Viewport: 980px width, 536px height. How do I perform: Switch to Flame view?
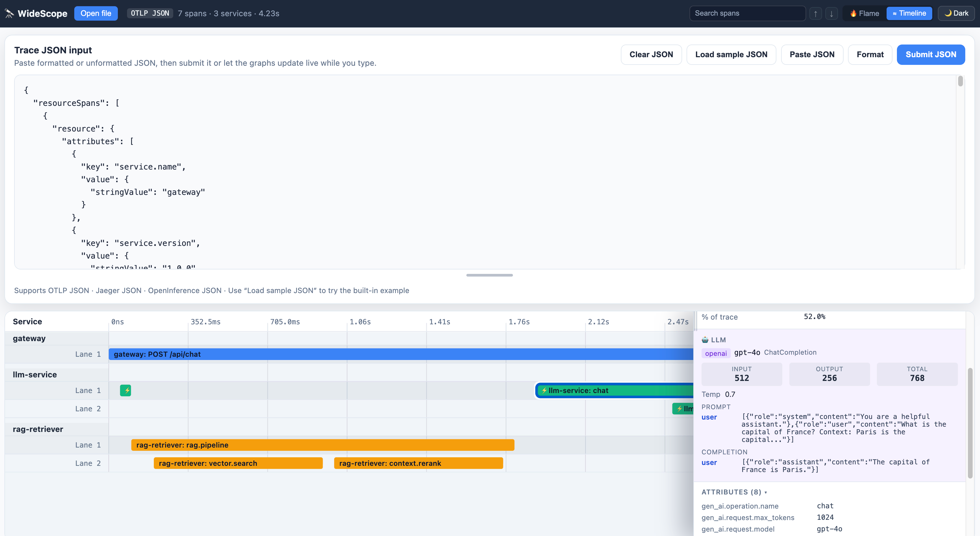click(864, 13)
